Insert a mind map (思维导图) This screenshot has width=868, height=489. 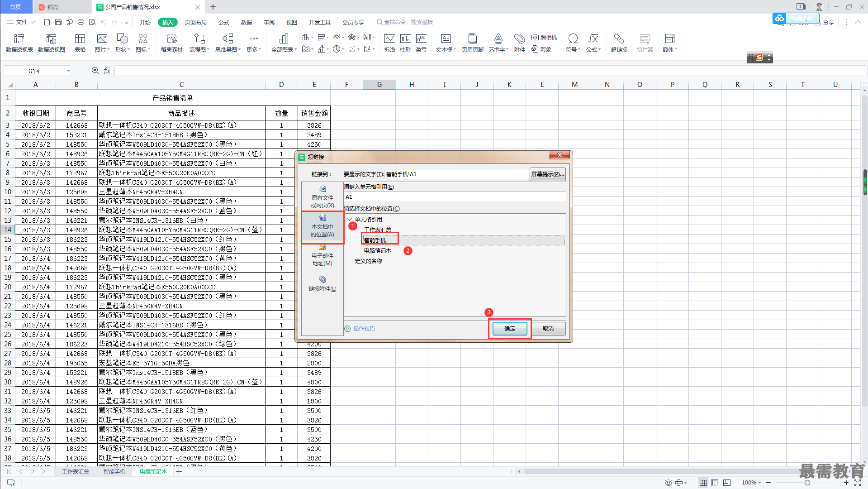[228, 43]
